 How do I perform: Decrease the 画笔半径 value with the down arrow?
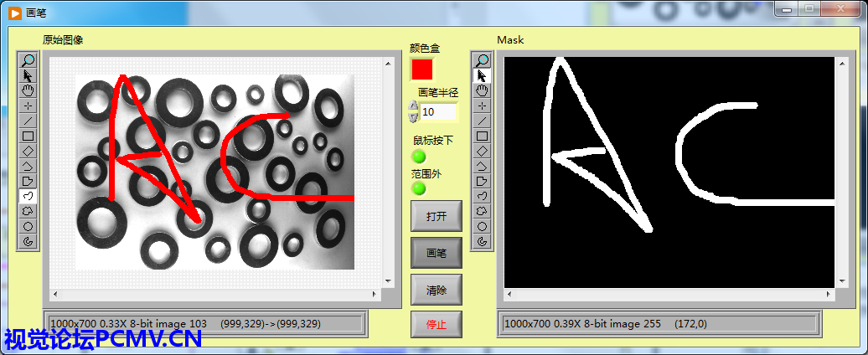(413, 116)
